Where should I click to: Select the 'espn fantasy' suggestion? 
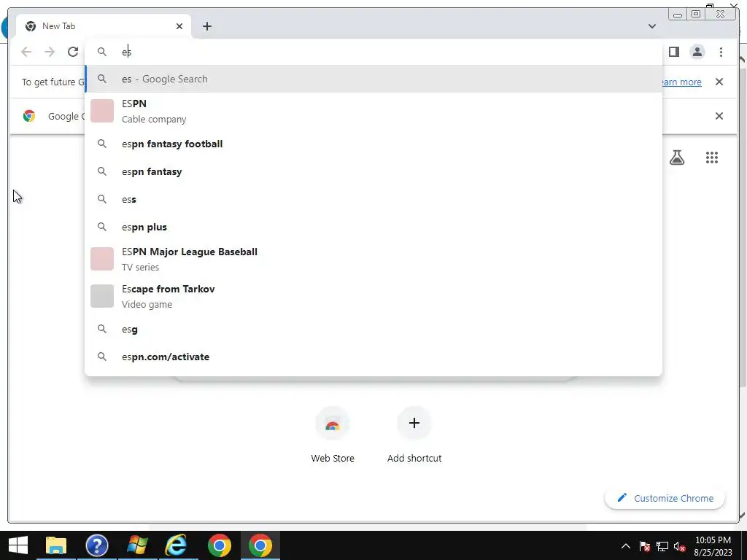point(373,171)
